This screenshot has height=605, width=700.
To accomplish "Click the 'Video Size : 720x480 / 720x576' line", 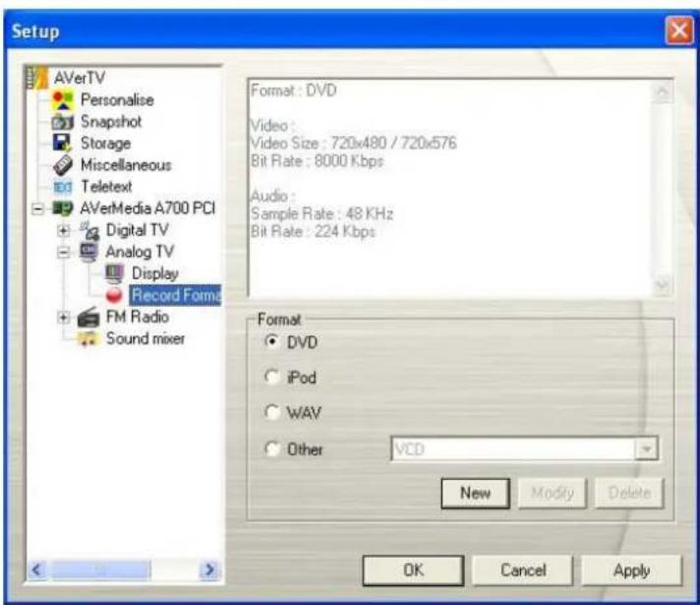I will [354, 144].
